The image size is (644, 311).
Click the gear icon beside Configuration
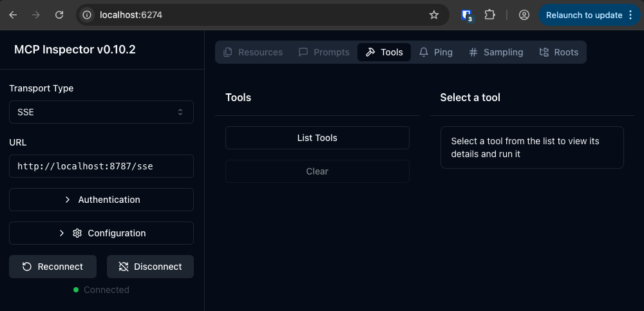77,233
